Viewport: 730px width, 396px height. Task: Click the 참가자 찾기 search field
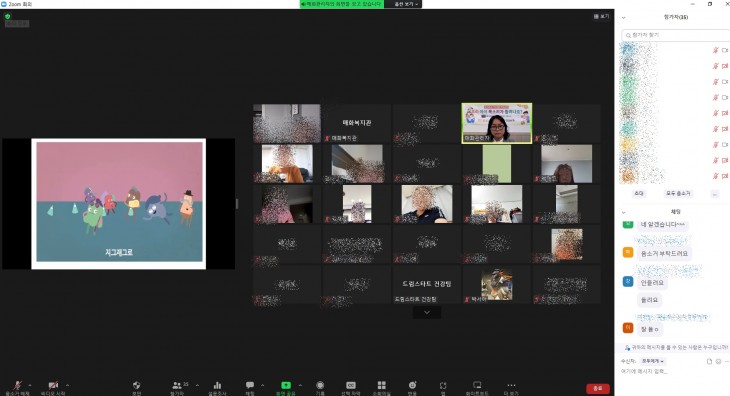[676, 35]
